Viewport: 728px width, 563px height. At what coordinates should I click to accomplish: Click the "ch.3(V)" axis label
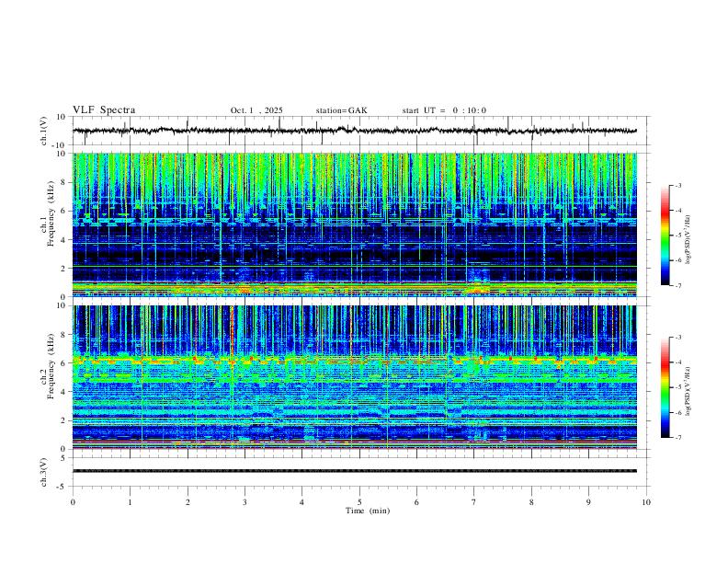point(44,473)
